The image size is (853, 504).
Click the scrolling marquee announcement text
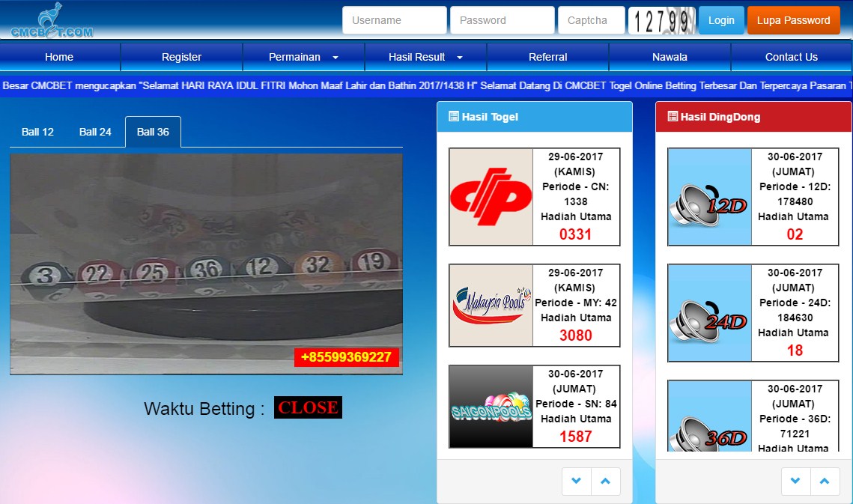pyautogui.click(x=427, y=85)
